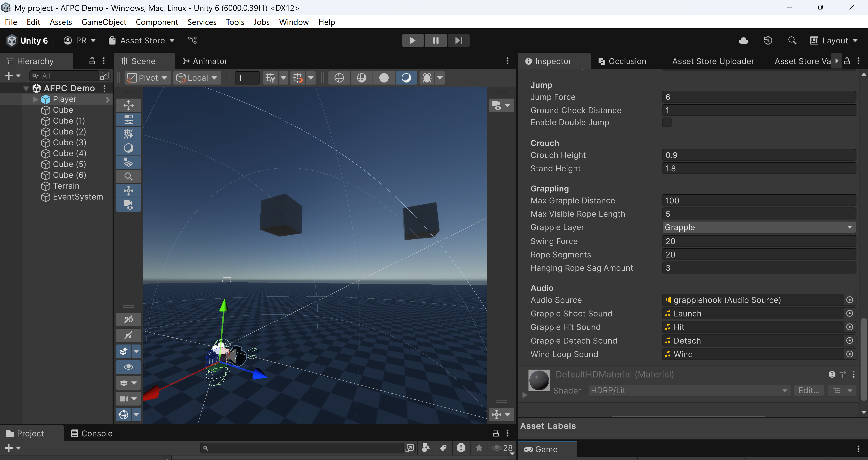Click the Jump Force field
Viewport: 868px width, 460px height.
pyautogui.click(x=759, y=97)
